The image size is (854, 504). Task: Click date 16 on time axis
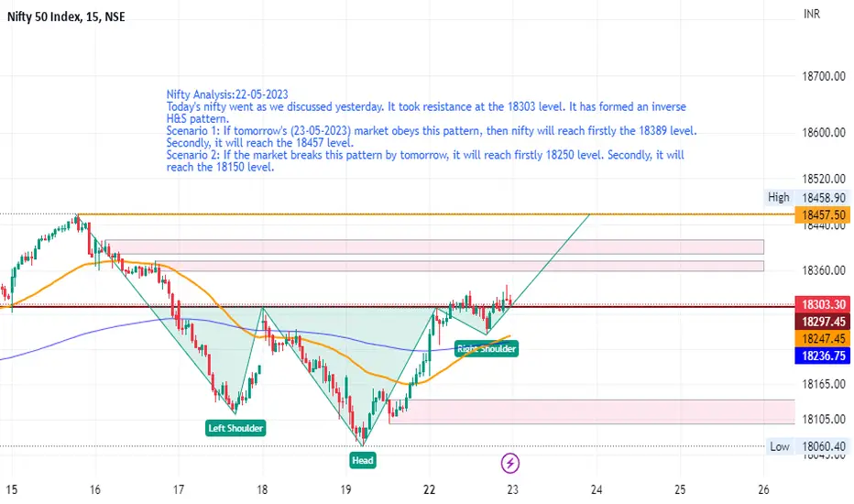[x=95, y=489]
